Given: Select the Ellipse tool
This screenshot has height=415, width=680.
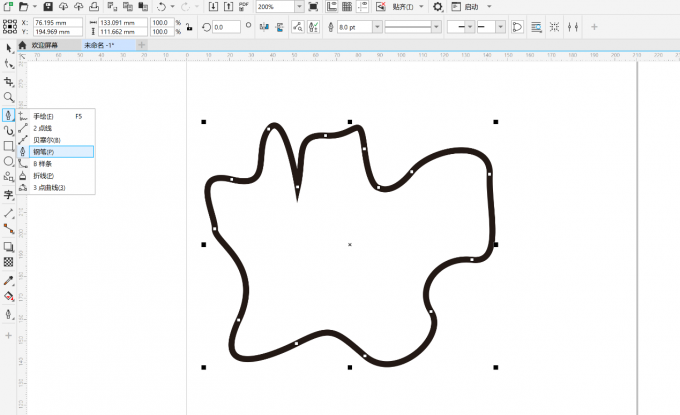Looking at the screenshot, I should tap(9, 161).
